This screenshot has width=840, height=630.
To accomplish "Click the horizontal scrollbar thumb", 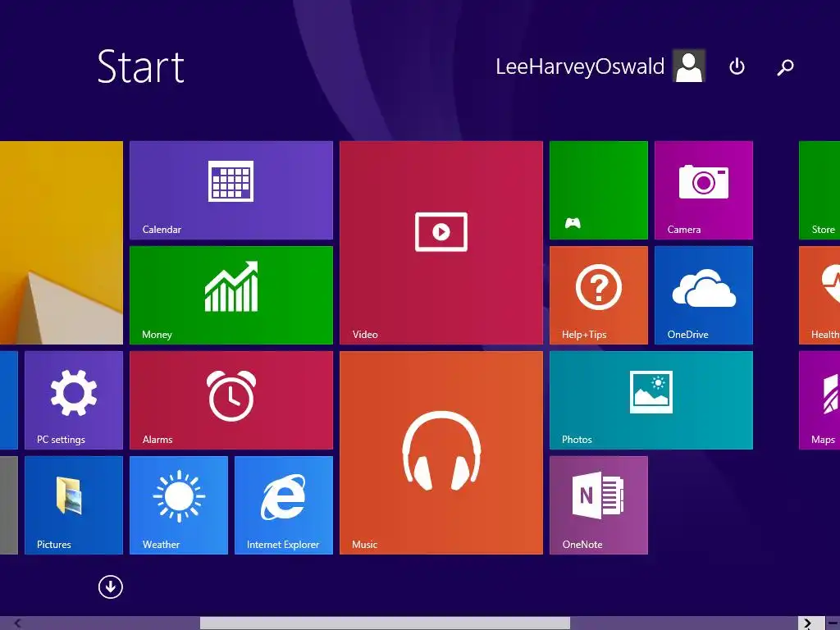I will pyautogui.click(x=385, y=623).
